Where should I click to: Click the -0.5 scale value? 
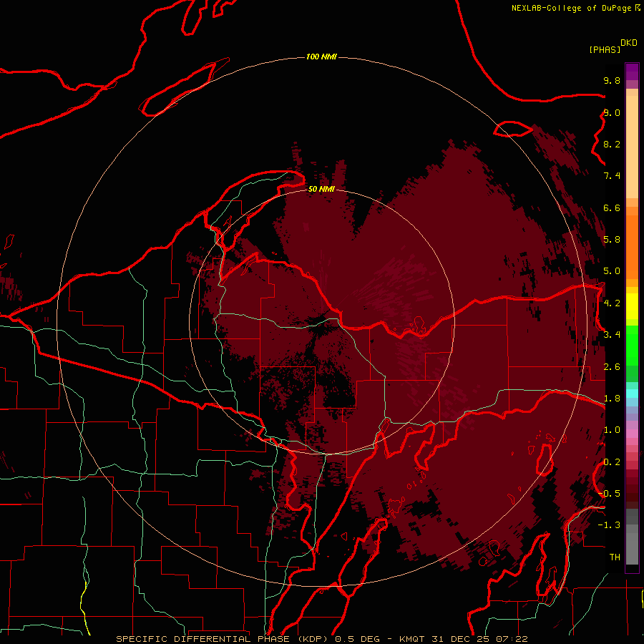pos(610,494)
